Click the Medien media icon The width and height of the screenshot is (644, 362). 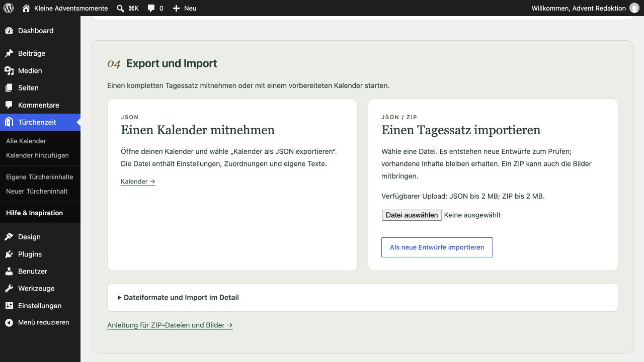(x=9, y=71)
